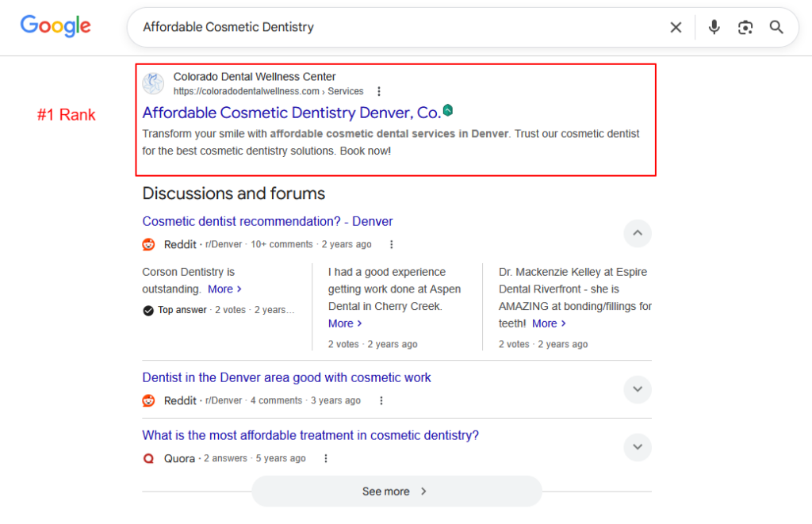Click More link under Aspen Dental answer

tap(345, 323)
